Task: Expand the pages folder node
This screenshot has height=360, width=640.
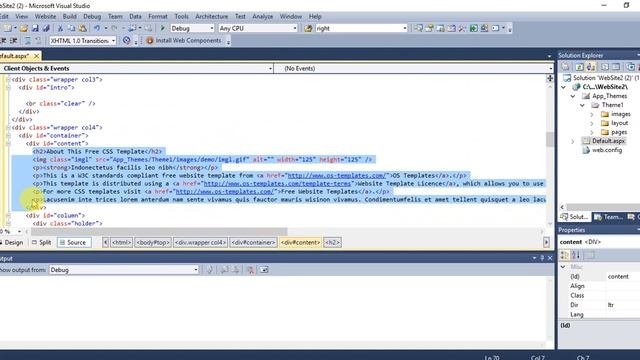Action: [x=592, y=132]
